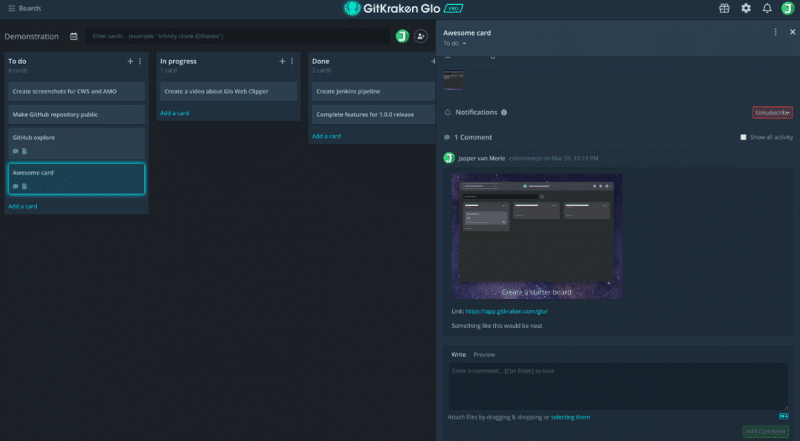Click the In progress column title
This screenshot has height=441, width=800.
(x=178, y=61)
